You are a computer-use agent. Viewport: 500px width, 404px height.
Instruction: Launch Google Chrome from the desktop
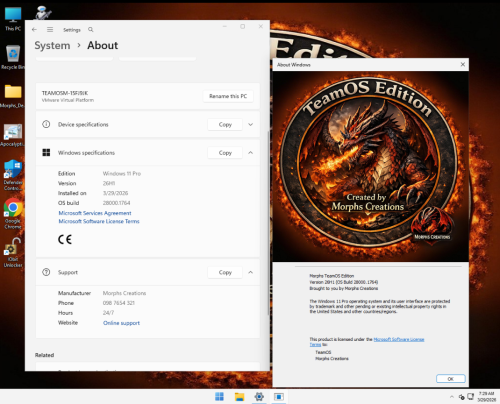point(13,214)
